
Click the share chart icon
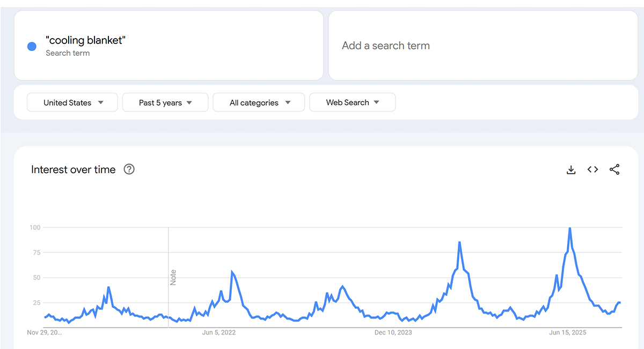point(614,170)
